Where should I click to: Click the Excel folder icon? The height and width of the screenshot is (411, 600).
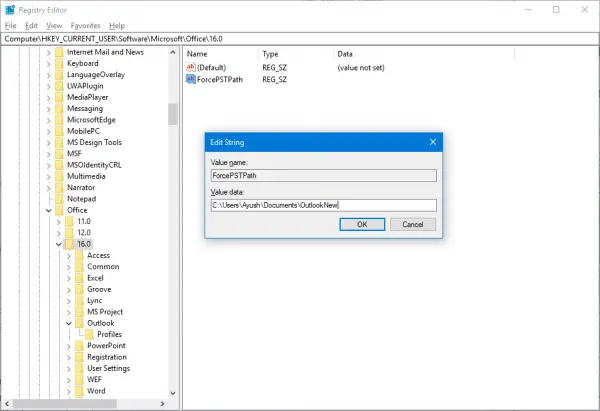tap(79, 278)
